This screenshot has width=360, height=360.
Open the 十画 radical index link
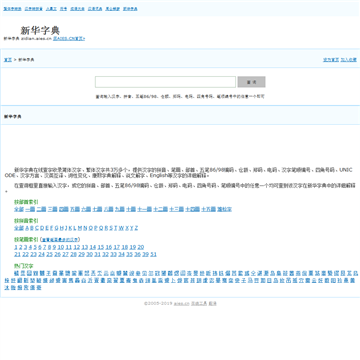(131, 209)
